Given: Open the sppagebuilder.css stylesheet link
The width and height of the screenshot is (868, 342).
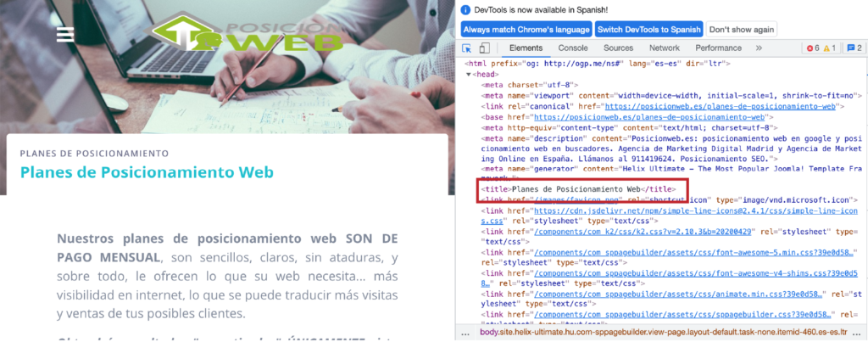Looking at the screenshot, I should 682,315.
